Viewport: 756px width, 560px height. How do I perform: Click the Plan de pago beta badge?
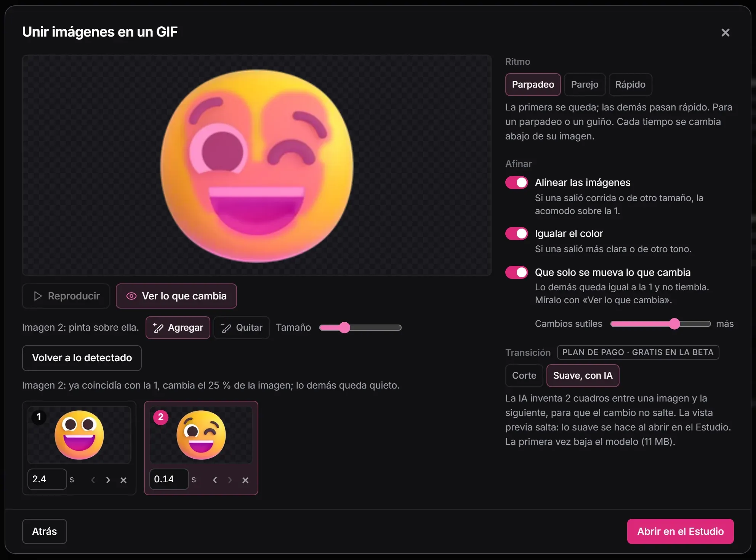click(638, 352)
